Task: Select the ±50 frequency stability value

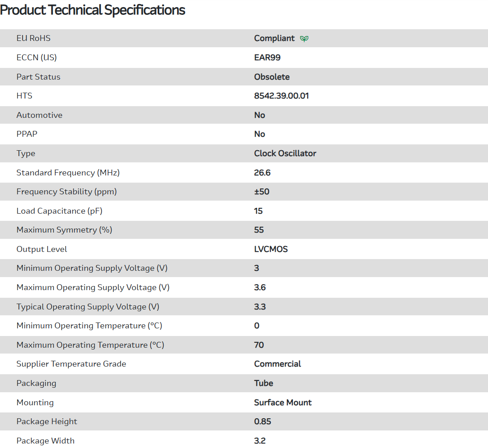Action: (x=261, y=192)
